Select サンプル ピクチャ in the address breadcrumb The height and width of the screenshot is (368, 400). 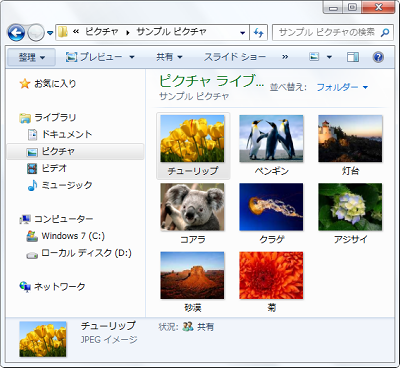(x=171, y=32)
